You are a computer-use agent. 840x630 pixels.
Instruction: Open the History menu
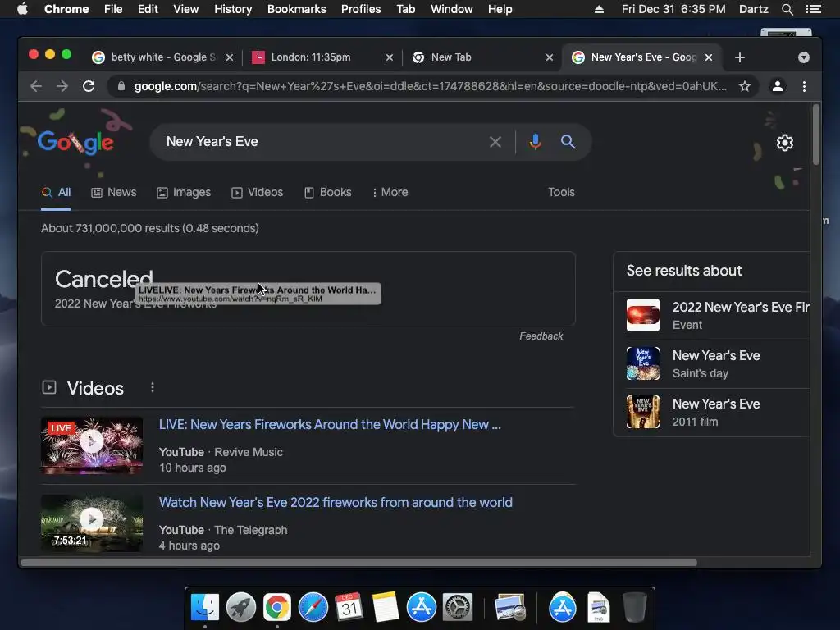coord(233,9)
